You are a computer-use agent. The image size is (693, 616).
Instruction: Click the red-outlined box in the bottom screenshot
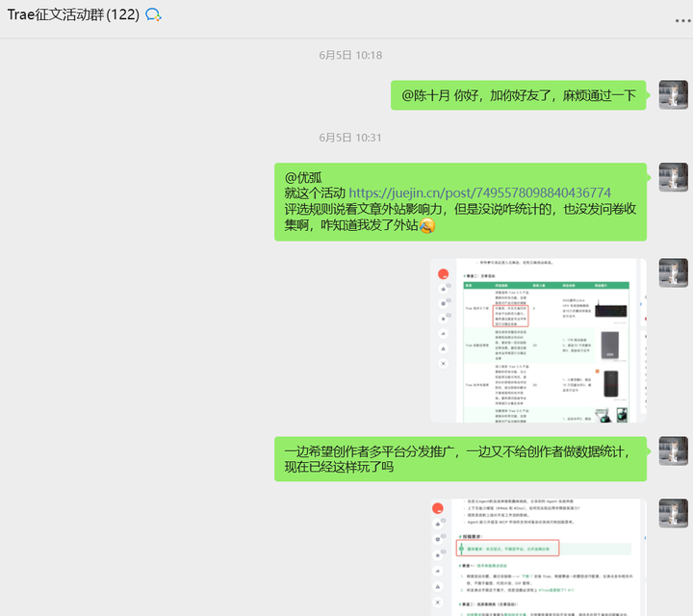(x=506, y=549)
